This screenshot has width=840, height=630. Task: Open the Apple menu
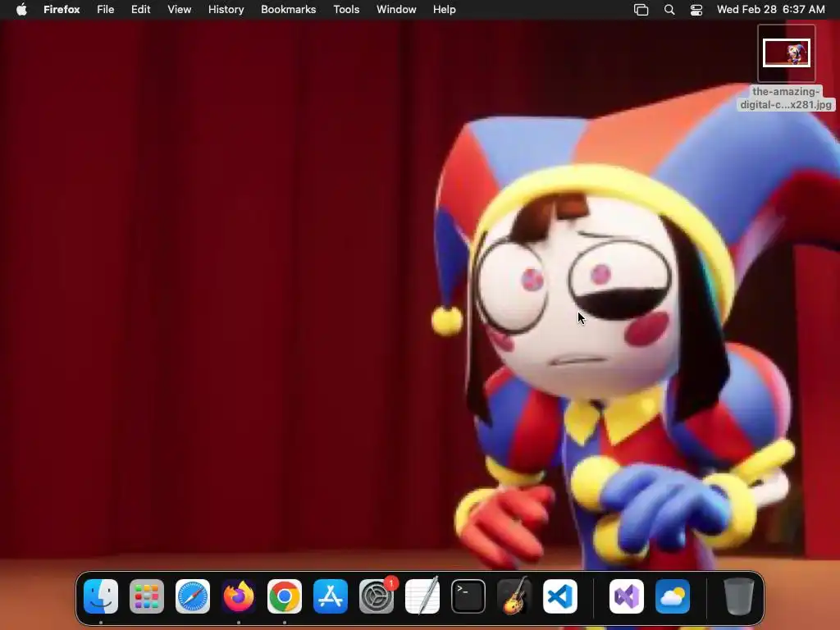click(21, 9)
